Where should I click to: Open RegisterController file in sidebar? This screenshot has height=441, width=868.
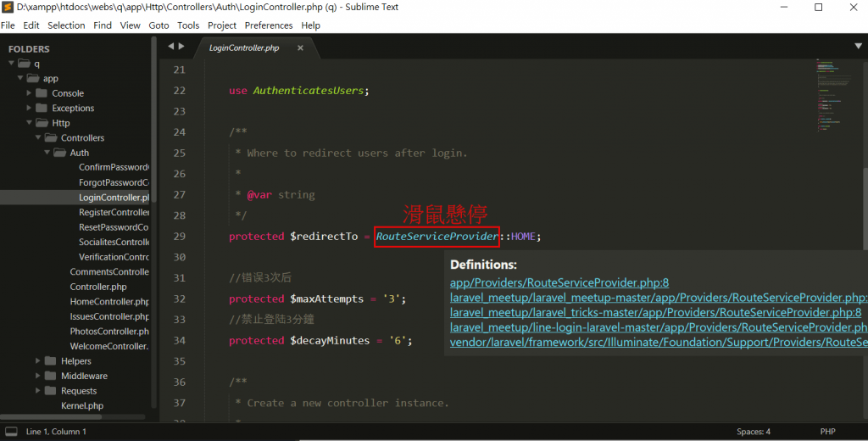point(114,212)
